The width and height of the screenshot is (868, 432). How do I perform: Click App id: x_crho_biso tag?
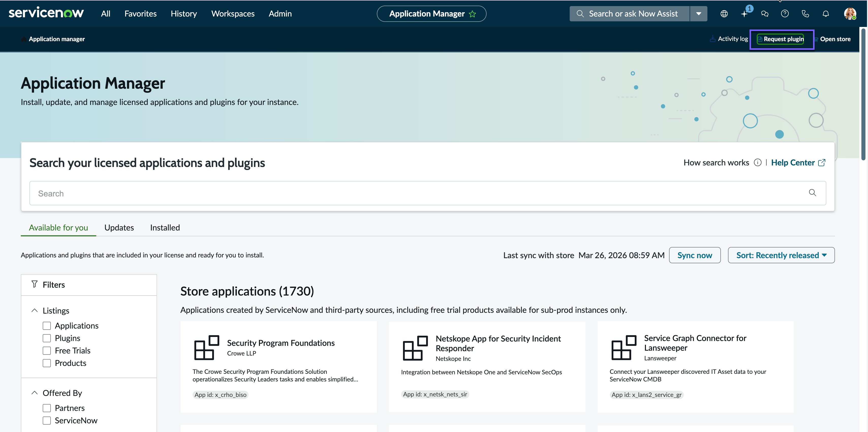click(x=220, y=395)
